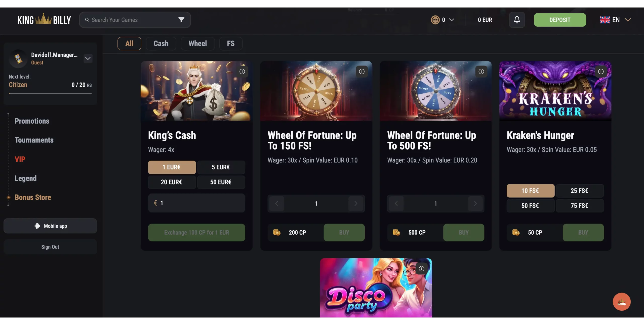
Task: Open info on Wheel Of Fortune 500 FS
Action: point(481,72)
